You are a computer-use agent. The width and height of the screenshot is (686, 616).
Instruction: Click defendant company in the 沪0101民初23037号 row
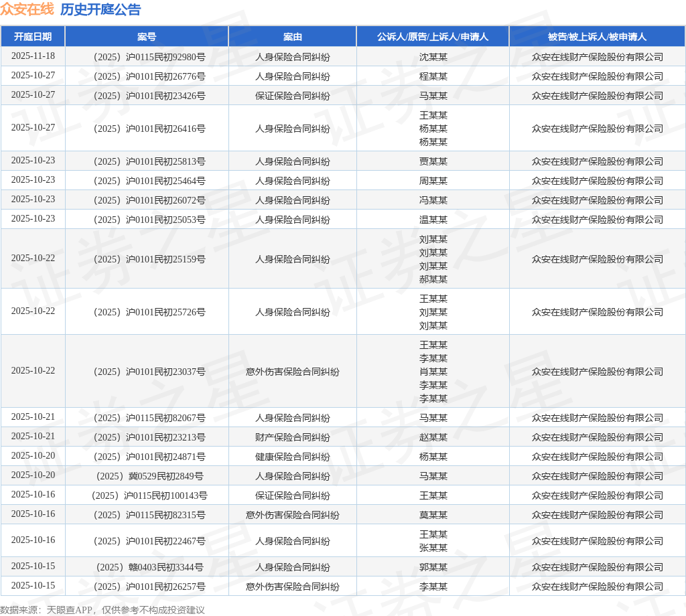pyautogui.click(x=597, y=372)
